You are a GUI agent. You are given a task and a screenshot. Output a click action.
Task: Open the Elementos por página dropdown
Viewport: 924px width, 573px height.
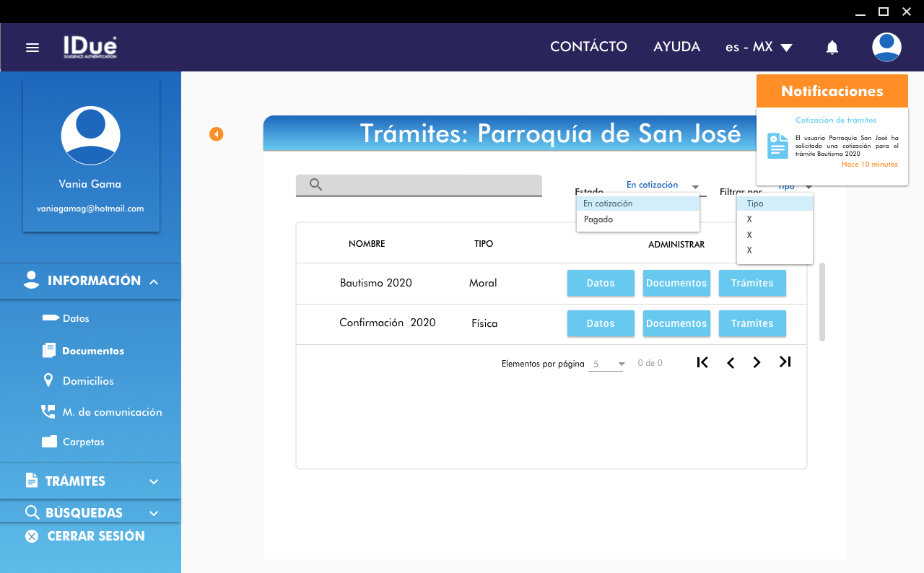coord(608,364)
